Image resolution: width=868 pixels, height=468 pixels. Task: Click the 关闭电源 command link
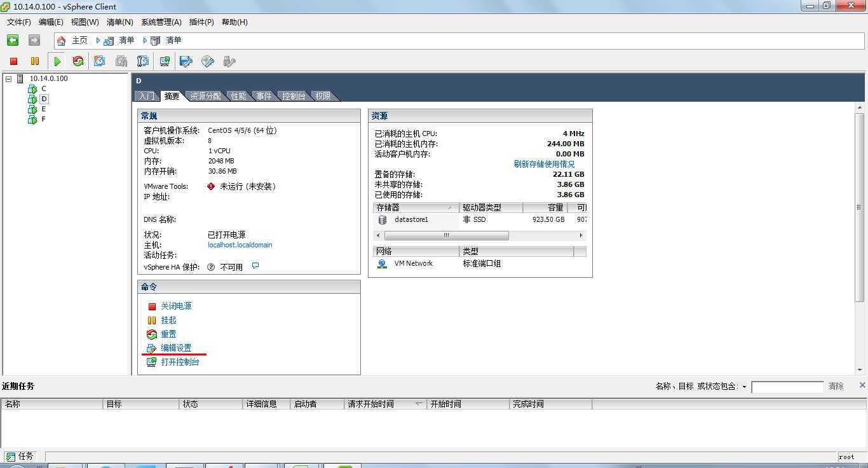coord(176,306)
